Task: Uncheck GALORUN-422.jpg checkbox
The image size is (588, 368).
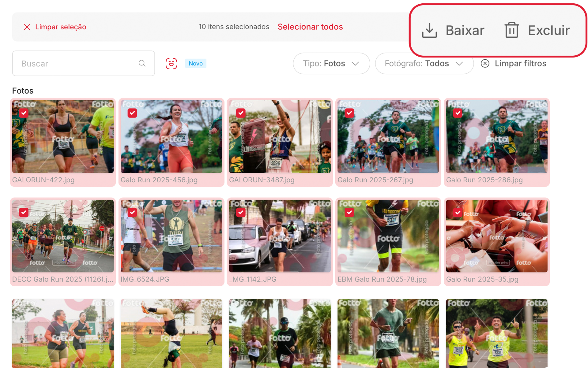Action: tap(24, 113)
